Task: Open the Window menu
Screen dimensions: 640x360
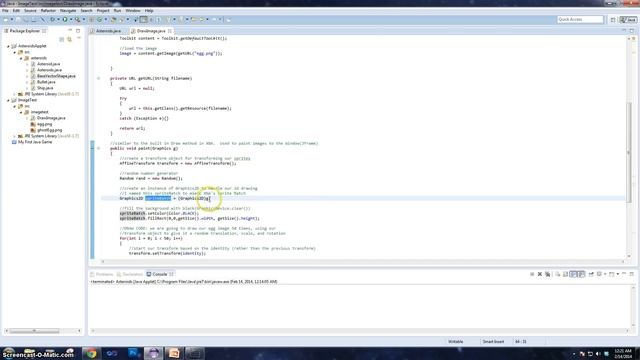Action: tap(133, 11)
